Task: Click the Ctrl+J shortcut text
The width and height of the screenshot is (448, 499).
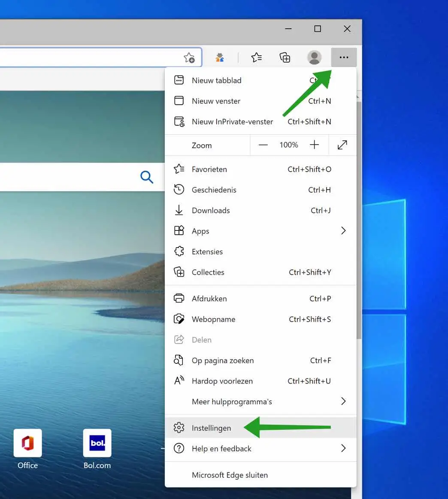Action: pos(321,210)
